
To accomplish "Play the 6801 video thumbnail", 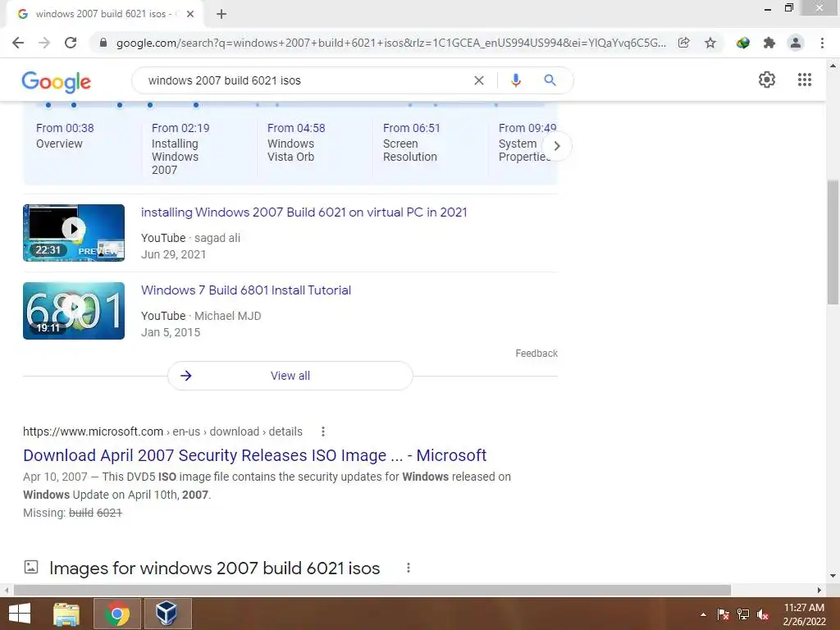I will tap(73, 311).
